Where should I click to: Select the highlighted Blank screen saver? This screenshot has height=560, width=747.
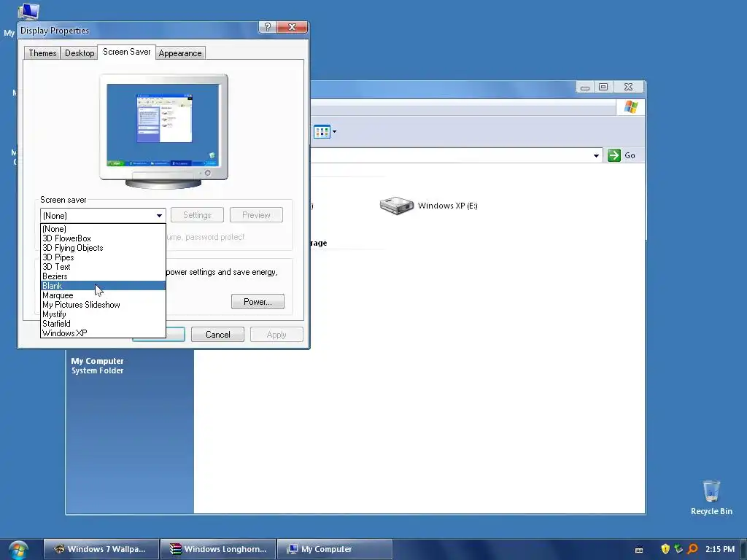103,286
